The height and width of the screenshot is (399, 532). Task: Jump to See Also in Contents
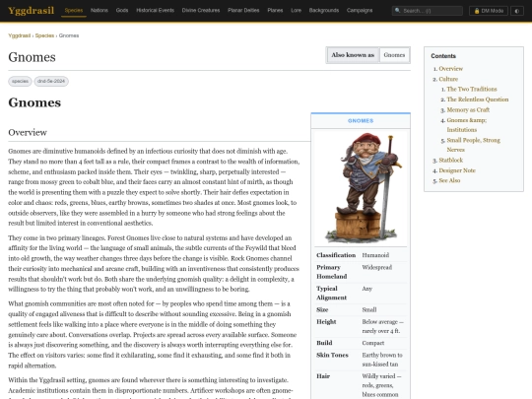click(449, 180)
